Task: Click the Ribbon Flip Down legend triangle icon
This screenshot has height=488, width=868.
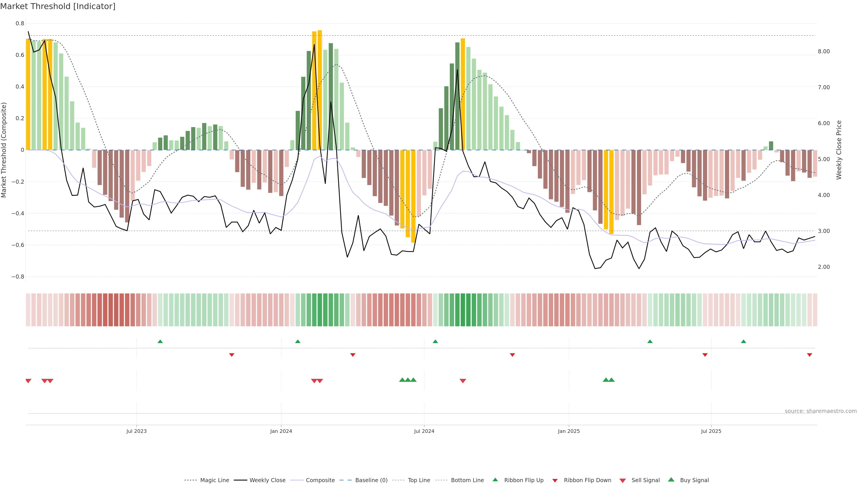Action: (x=555, y=481)
